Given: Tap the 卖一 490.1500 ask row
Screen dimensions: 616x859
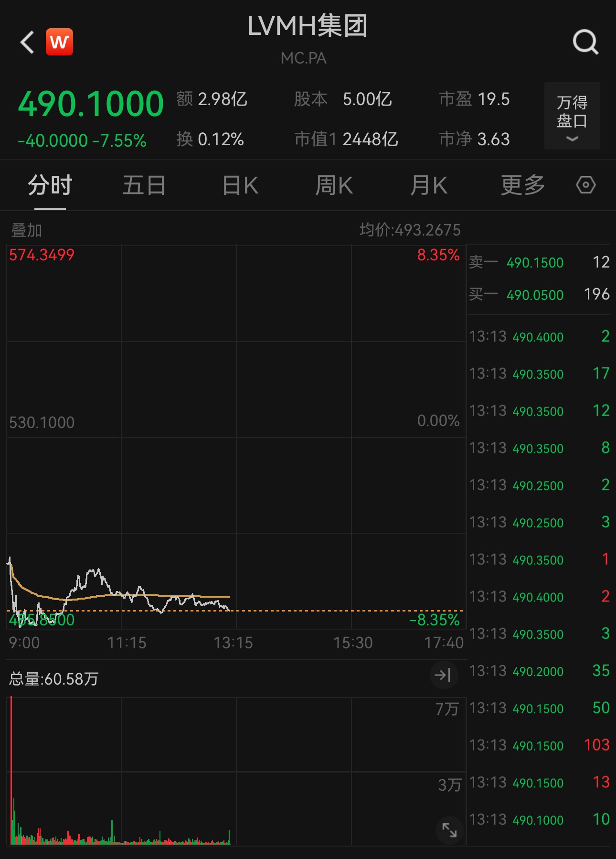Looking at the screenshot, I should [539, 262].
